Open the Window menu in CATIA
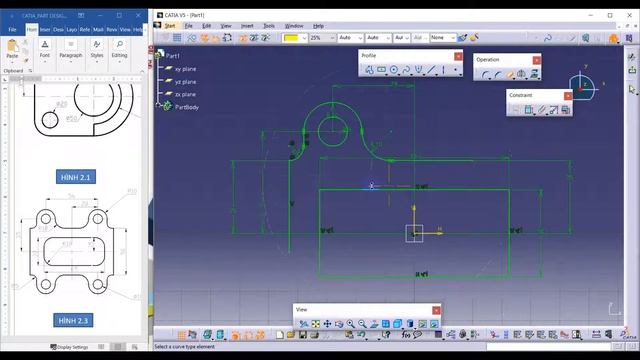The height and width of the screenshot is (360, 640). pos(294,26)
